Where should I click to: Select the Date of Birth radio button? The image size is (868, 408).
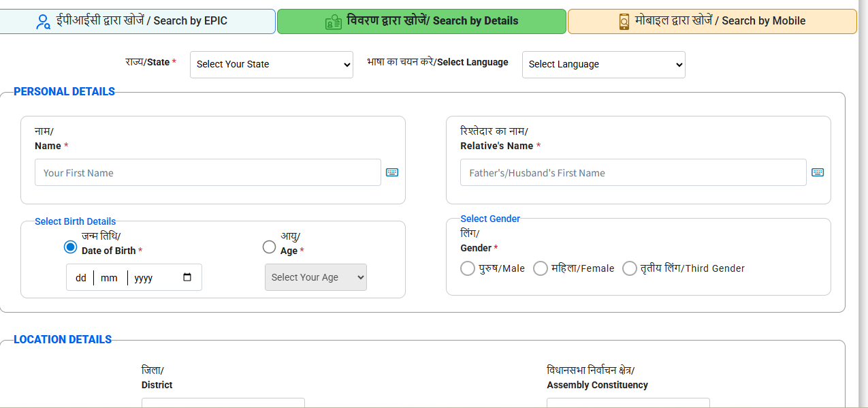coord(70,247)
